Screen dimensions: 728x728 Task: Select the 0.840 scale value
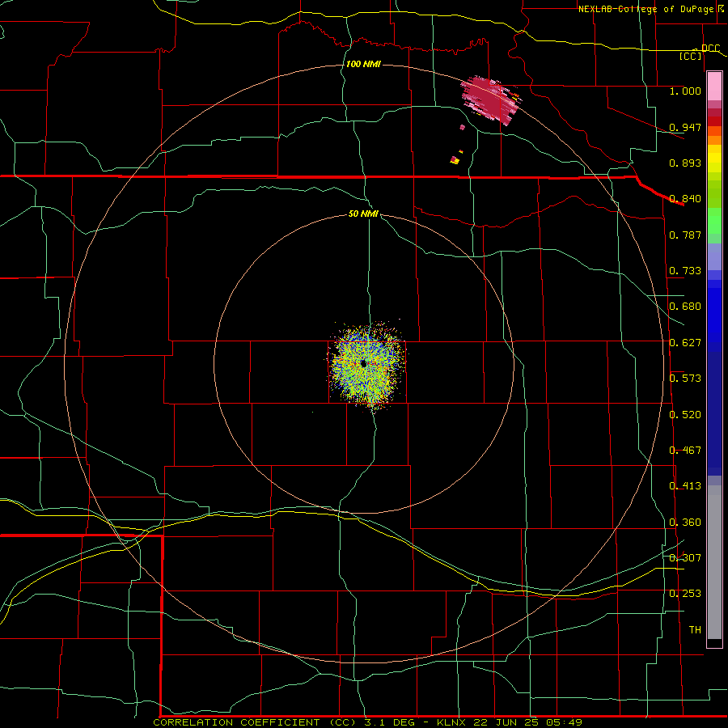[685, 199]
